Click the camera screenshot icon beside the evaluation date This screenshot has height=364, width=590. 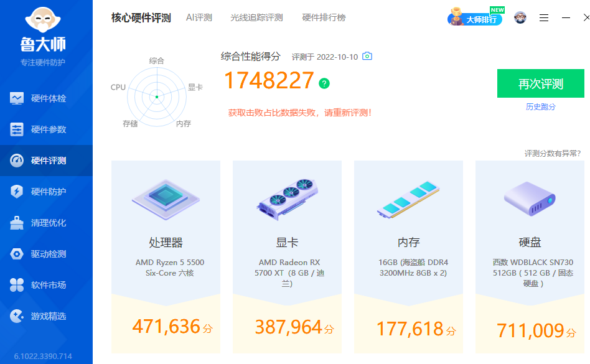pos(367,56)
